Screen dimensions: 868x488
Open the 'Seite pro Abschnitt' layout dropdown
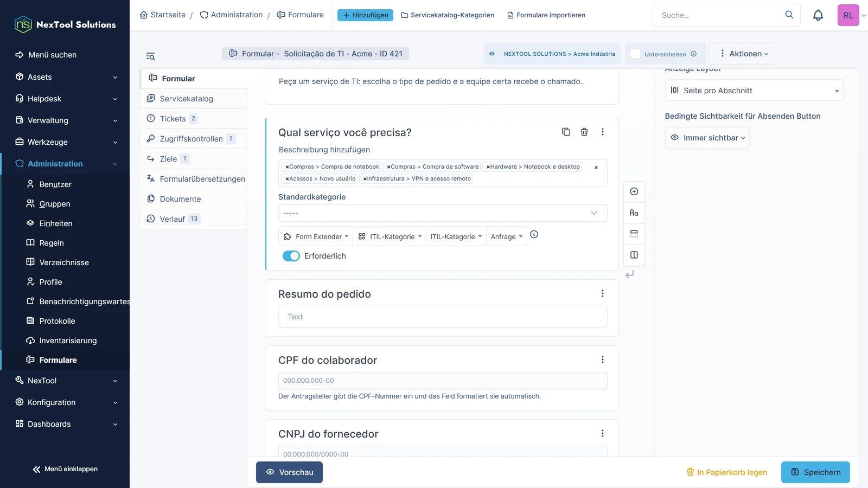(754, 91)
